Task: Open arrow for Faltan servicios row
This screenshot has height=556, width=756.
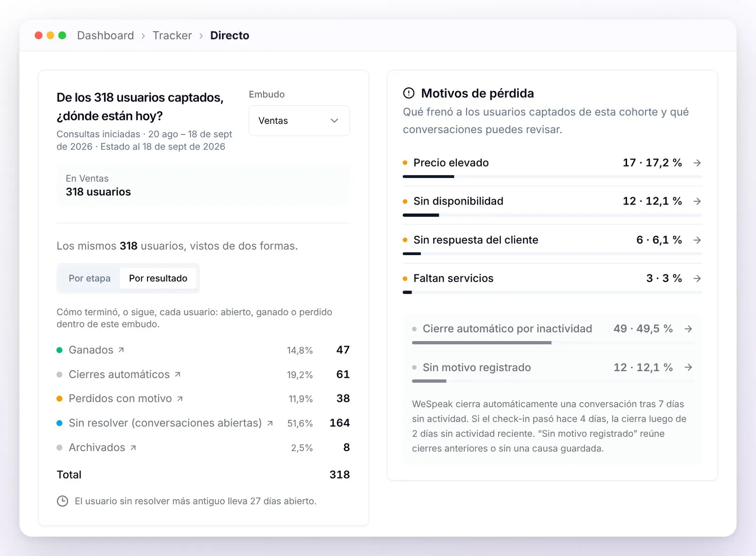Action: pos(697,279)
